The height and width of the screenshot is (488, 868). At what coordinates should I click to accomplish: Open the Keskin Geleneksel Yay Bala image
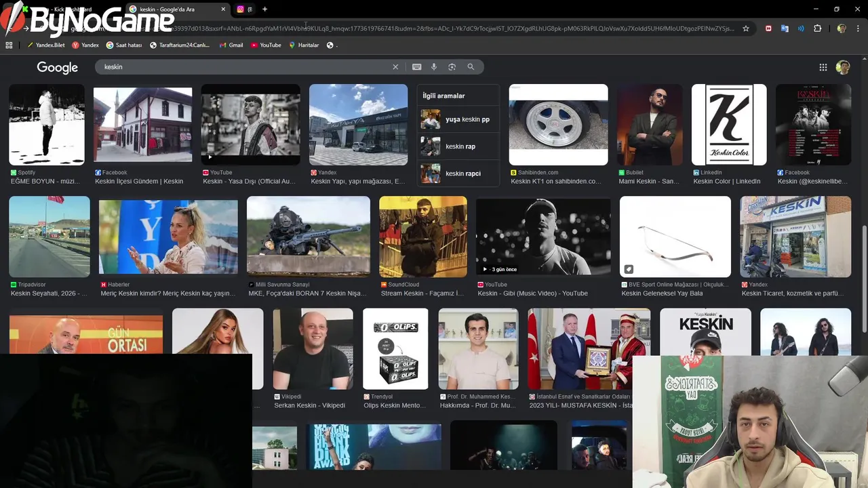click(x=675, y=237)
